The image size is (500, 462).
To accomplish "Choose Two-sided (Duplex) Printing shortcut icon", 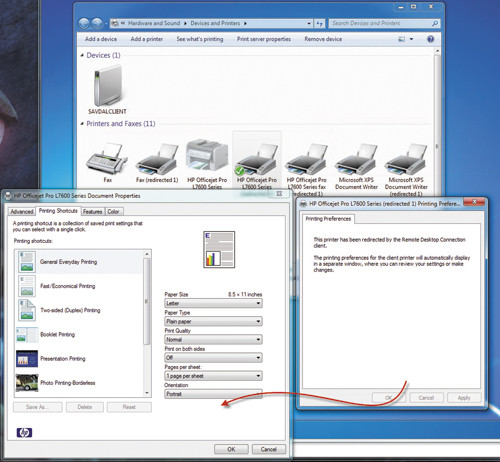I will [27, 310].
